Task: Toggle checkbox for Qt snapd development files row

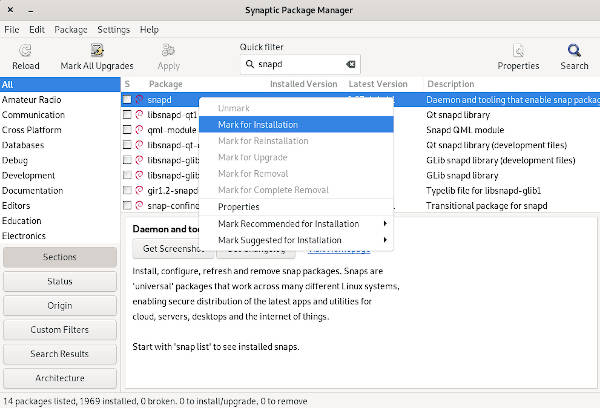Action: pyautogui.click(x=127, y=145)
